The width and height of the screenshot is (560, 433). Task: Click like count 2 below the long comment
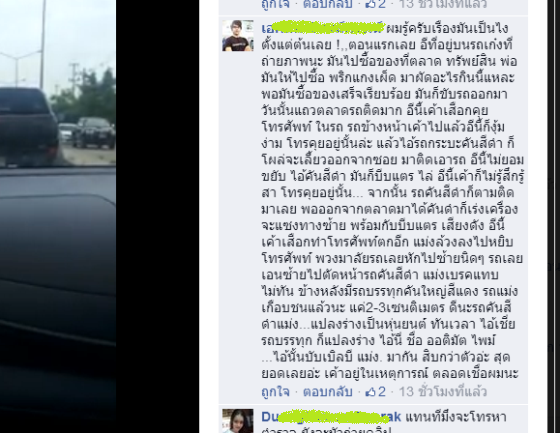(x=381, y=392)
